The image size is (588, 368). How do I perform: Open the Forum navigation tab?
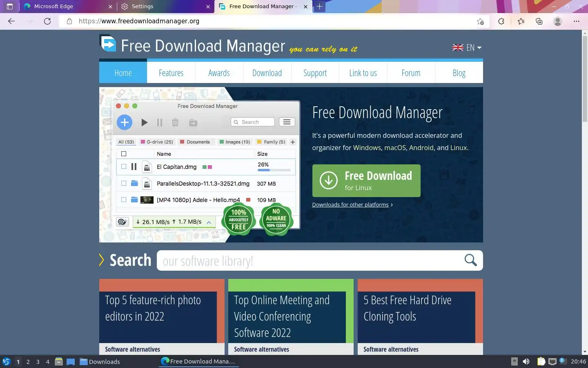click(411, 73)
